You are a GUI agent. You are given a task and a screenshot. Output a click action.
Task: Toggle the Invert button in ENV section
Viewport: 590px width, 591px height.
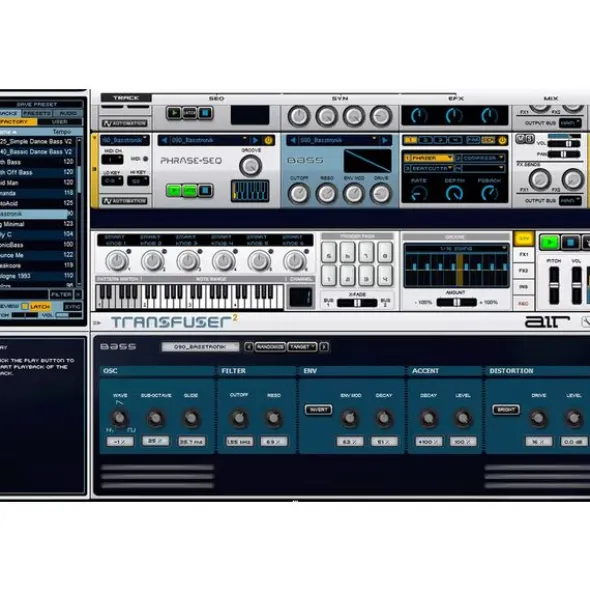tap(318, 410)
